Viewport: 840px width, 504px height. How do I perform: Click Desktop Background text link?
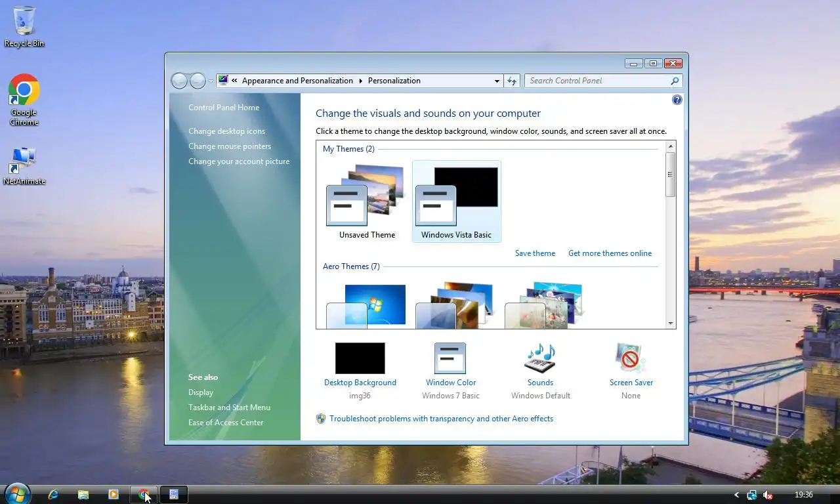pyautogui.click(x=360, y=383)
